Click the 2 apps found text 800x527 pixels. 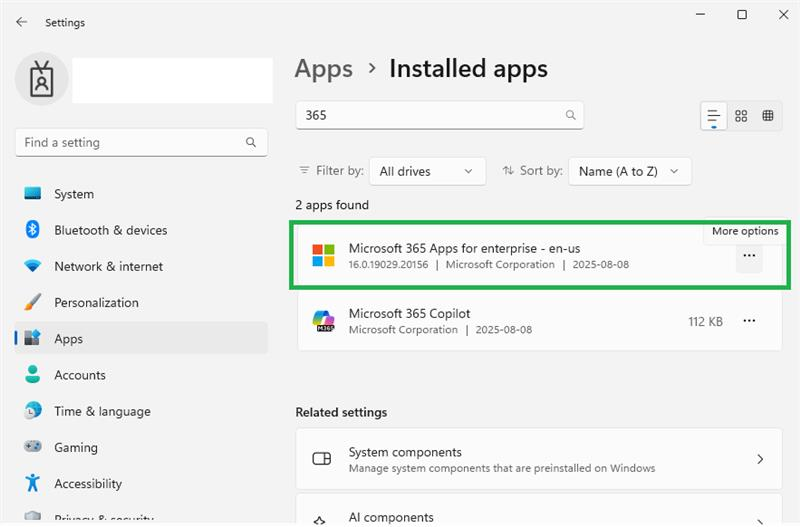tap(332, 205)
